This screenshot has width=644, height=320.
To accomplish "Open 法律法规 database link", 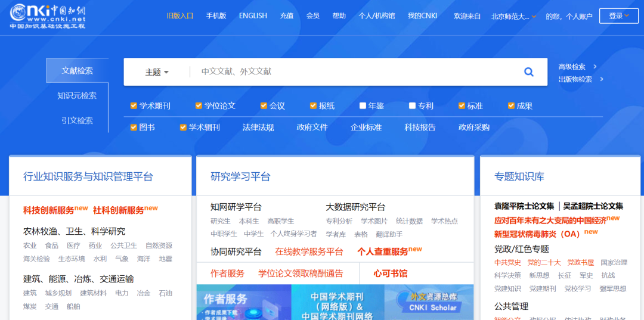I will [x=258, y=128].
